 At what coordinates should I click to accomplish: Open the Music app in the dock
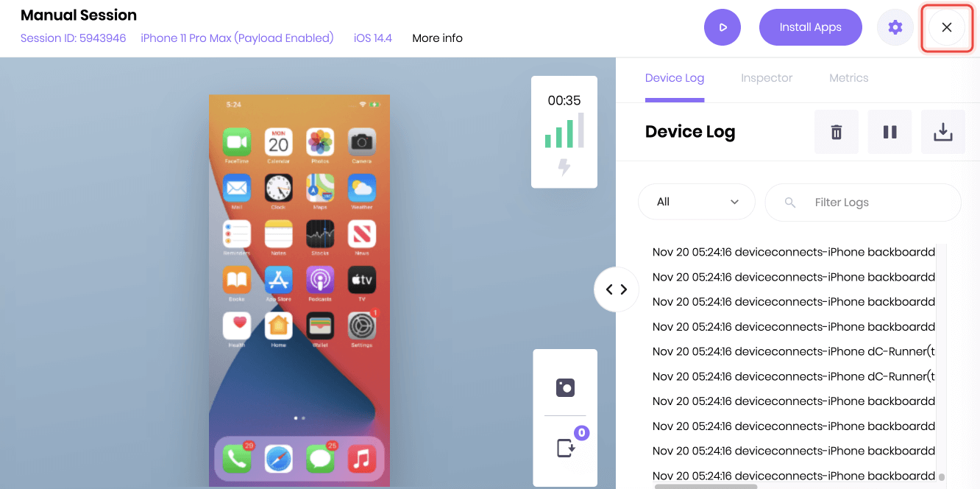coord(362,459)
